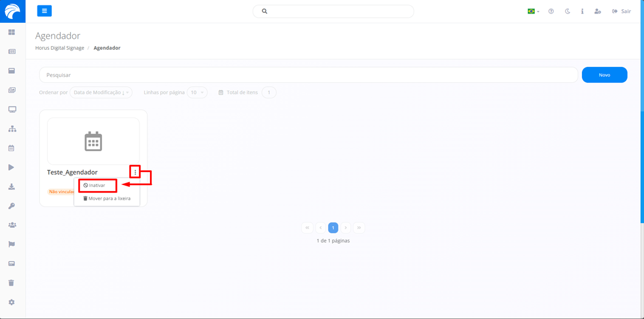
Task: Open the 'Linhas por página' dropdown
Action: point(197,93)
